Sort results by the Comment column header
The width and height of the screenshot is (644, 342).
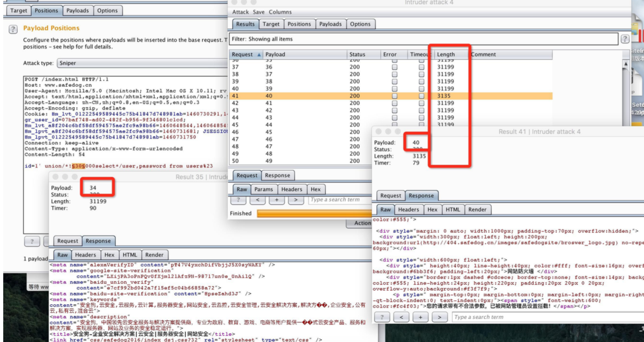pyautogui.click(x=510, y=54)
